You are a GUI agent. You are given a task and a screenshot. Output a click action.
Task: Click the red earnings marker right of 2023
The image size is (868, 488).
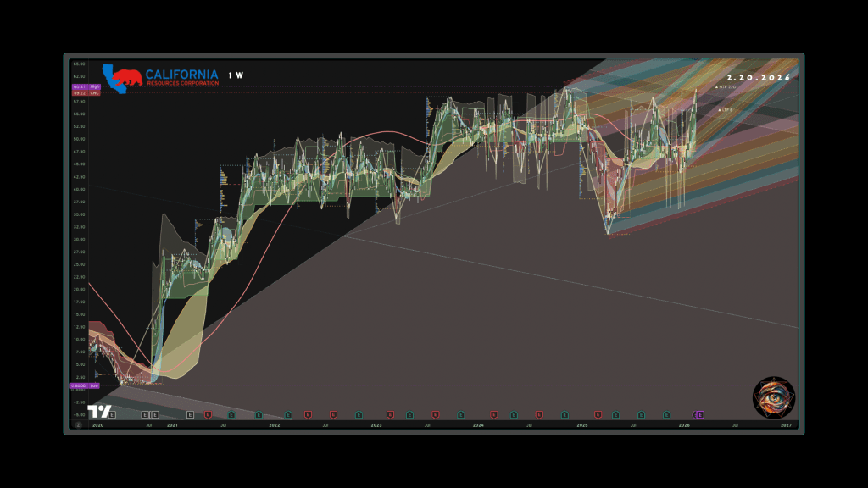pos(390,414)
